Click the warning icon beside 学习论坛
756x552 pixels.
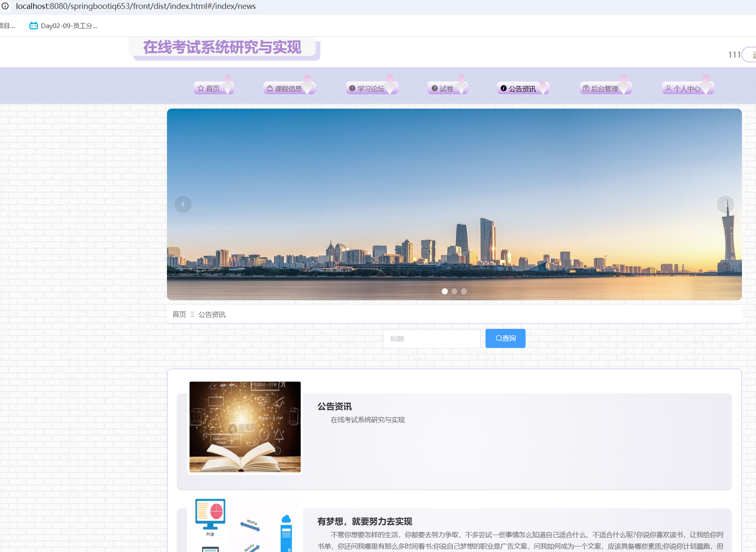pyautogui.click(x=352, y=88)
